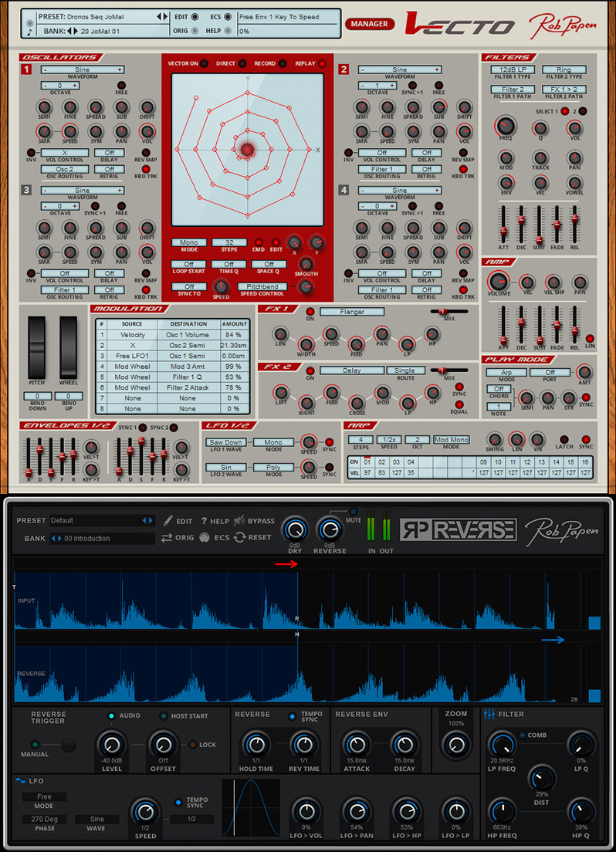Click oscillator 4 number badge in Vecto
This screenshot has width=616, height=852.
(x=344, y=190)
